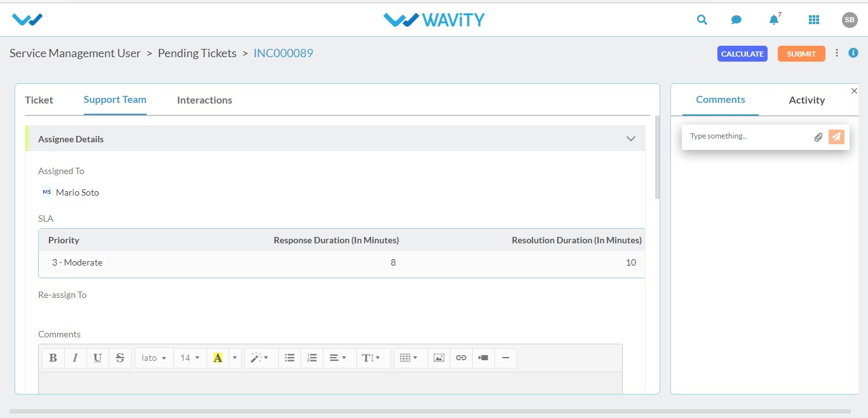
Task: Open the font size 14 dropdown
Action: click(x=190, y=358)
